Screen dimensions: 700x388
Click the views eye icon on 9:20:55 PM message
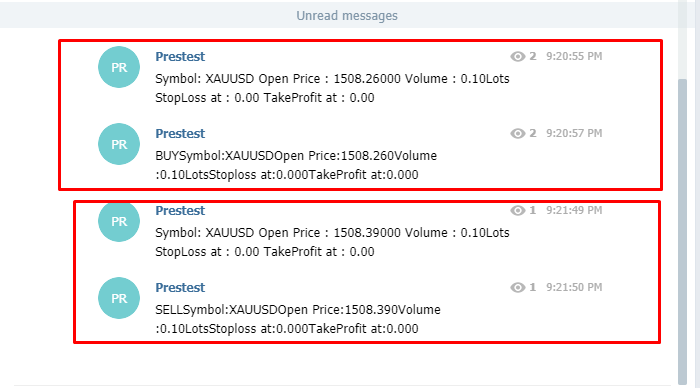click(517, 56)
